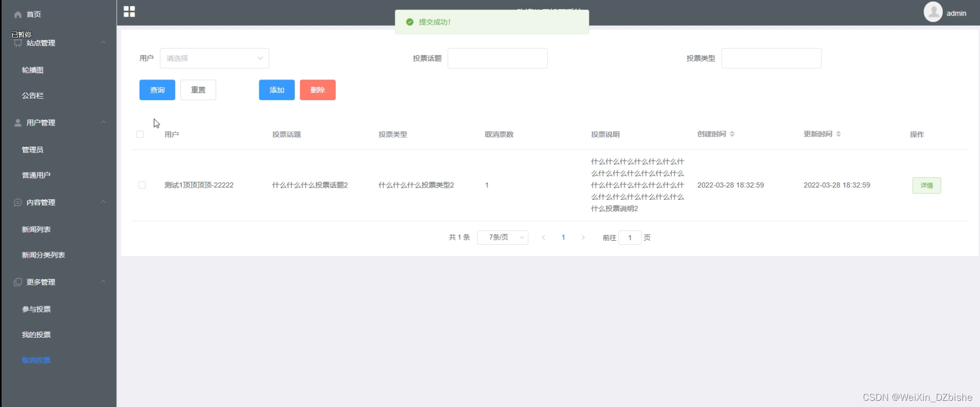Click the 投票说明 column header
The width and height of the screenshot is (980, 407).
605,134
